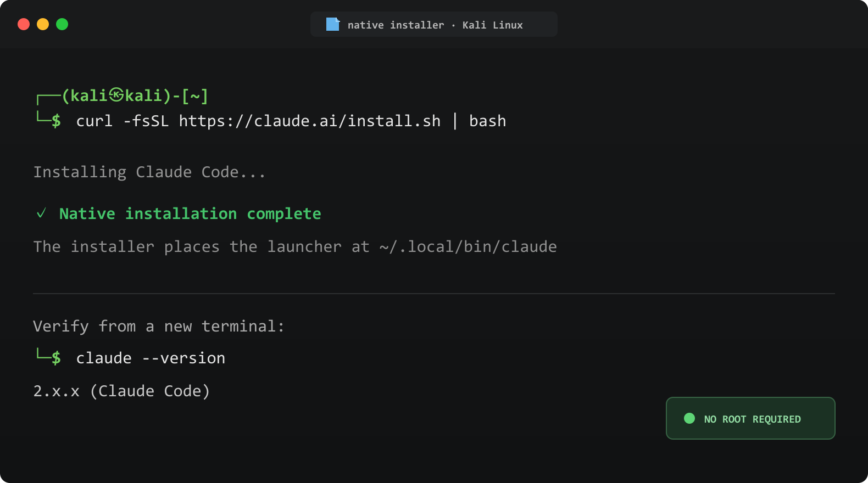Click the 'claude --version' command
This screenshot has width=868, height=483.
pos(151,358)
